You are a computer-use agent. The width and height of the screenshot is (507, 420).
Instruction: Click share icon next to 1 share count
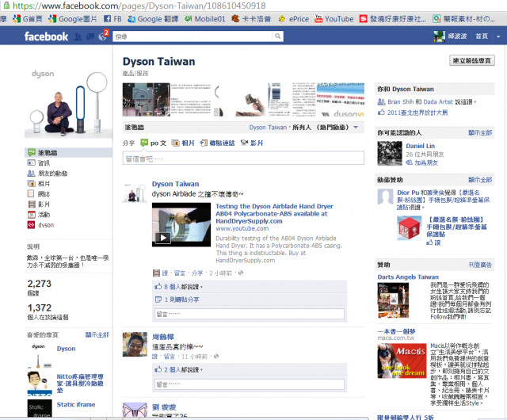(x=158, y=300)
